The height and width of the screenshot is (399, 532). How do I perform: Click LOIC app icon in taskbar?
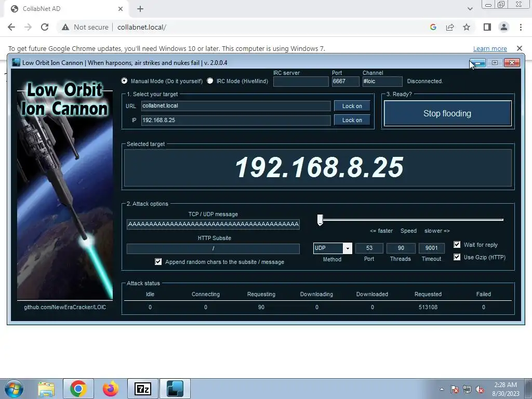coord(175,389)
